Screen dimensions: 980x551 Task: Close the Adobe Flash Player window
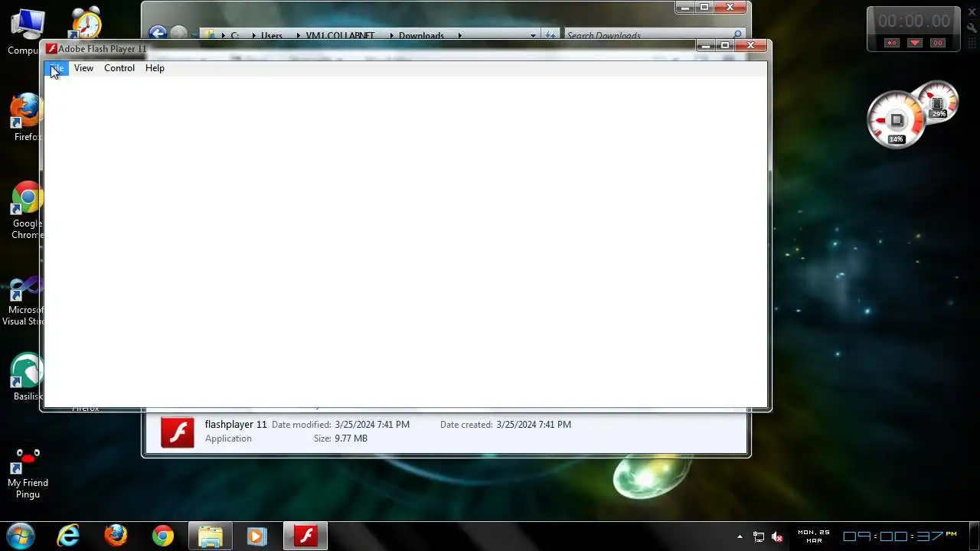[751, 46]
